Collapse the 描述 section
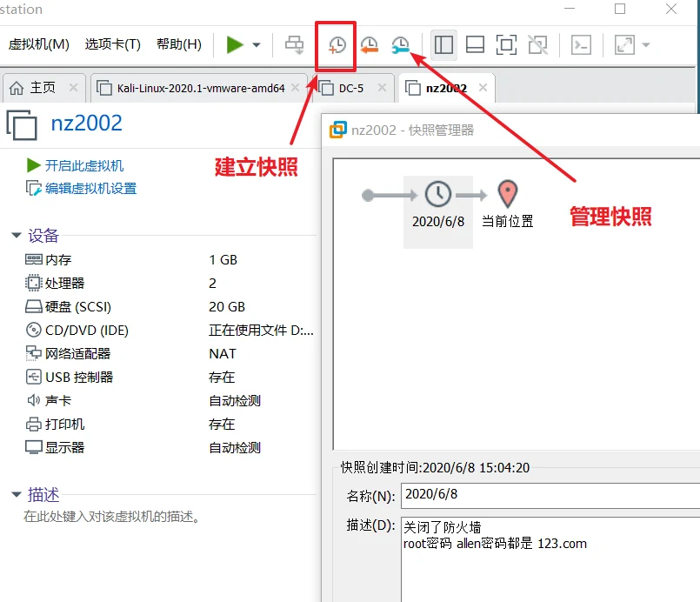The image size is (700, 602). pyautogui.click(x=17, y=494)
